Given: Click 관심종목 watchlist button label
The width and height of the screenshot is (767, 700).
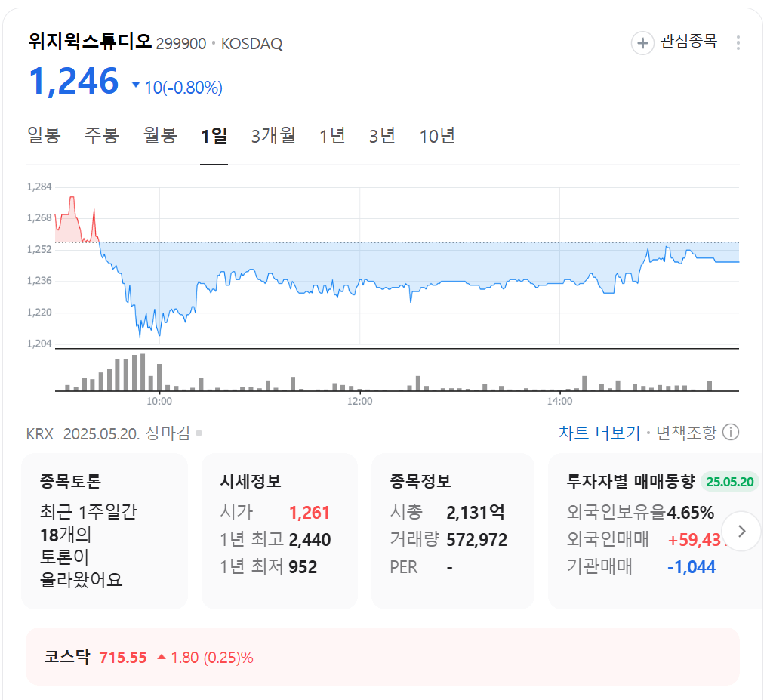Looking at the screenshot, I should (x=688, y=41).
